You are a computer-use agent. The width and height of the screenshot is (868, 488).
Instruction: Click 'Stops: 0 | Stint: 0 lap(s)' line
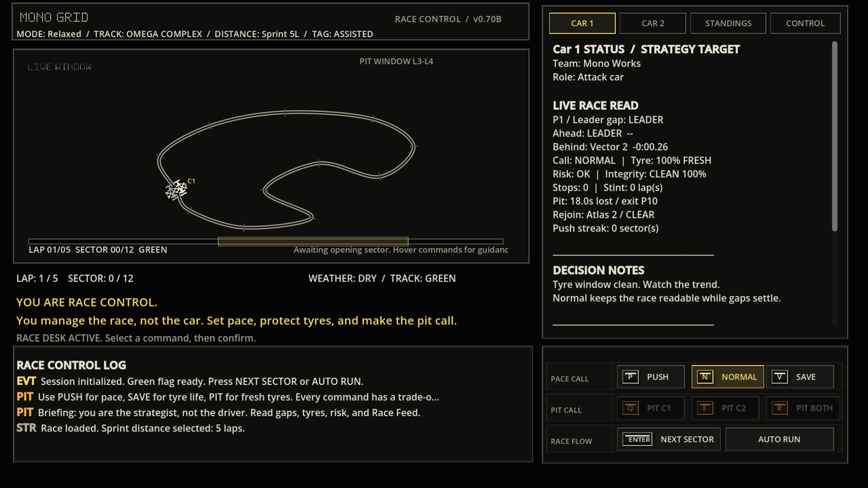(608, 188)
